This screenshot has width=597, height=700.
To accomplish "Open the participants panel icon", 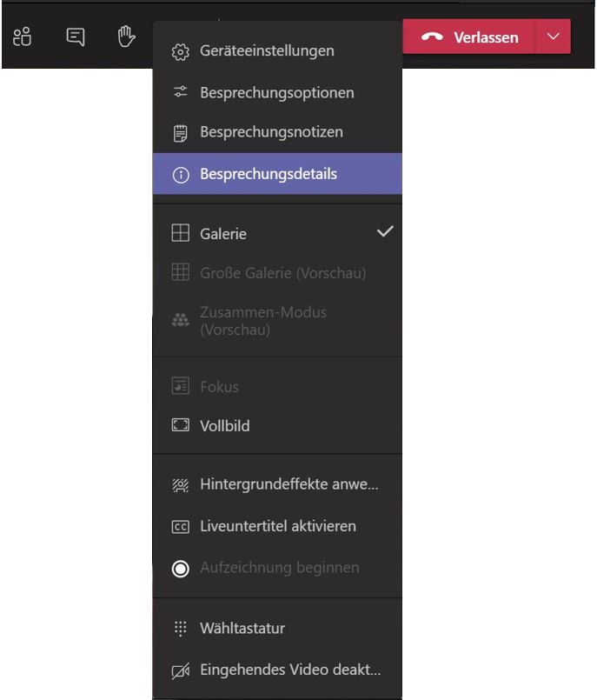I will [x=23, y=37].
